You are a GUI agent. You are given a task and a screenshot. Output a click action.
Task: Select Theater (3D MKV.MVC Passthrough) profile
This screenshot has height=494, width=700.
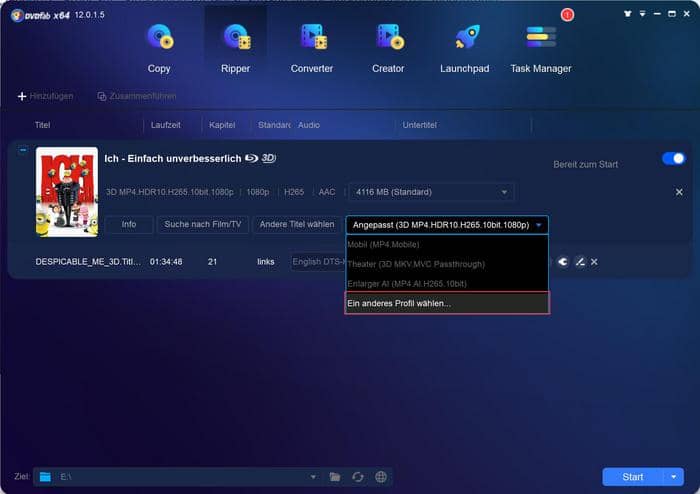click(x=447, y=264)
